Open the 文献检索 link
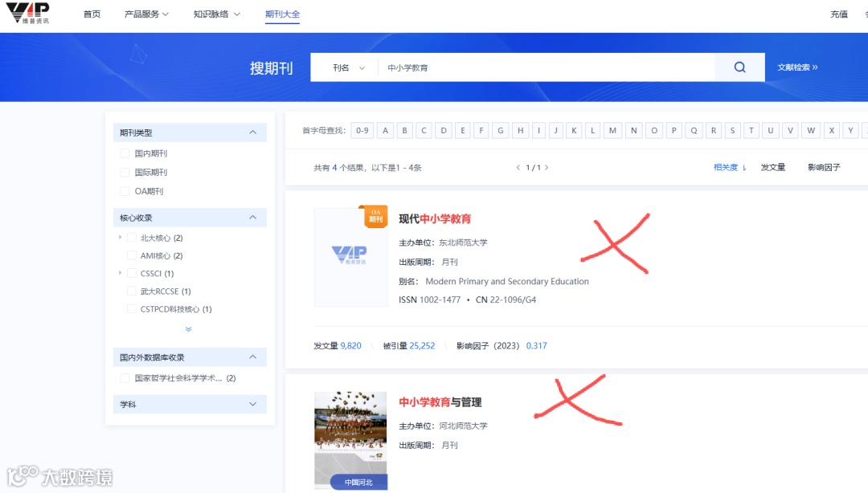 pyautogui.click(x=797, y=67)
